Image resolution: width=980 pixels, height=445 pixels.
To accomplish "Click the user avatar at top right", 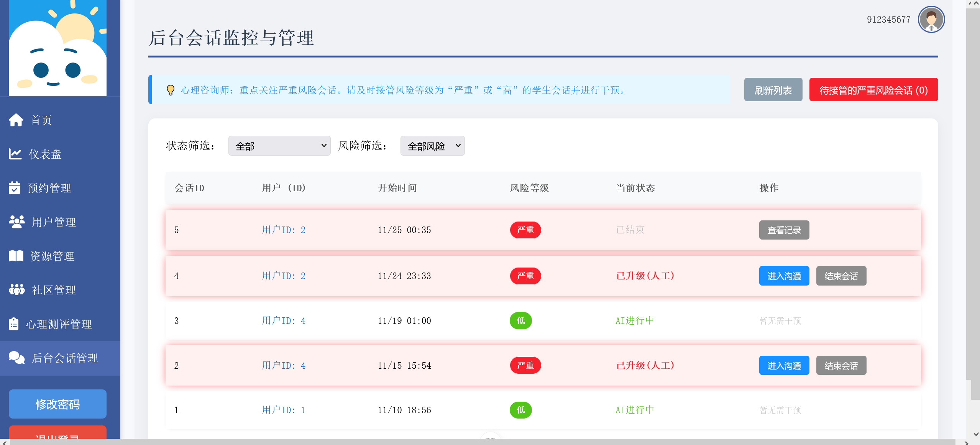I will 931,20.
